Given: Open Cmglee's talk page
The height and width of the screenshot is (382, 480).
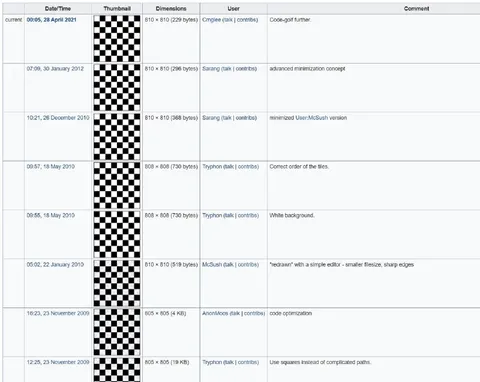Looking at the screenshot, I should tap(229, 20).
